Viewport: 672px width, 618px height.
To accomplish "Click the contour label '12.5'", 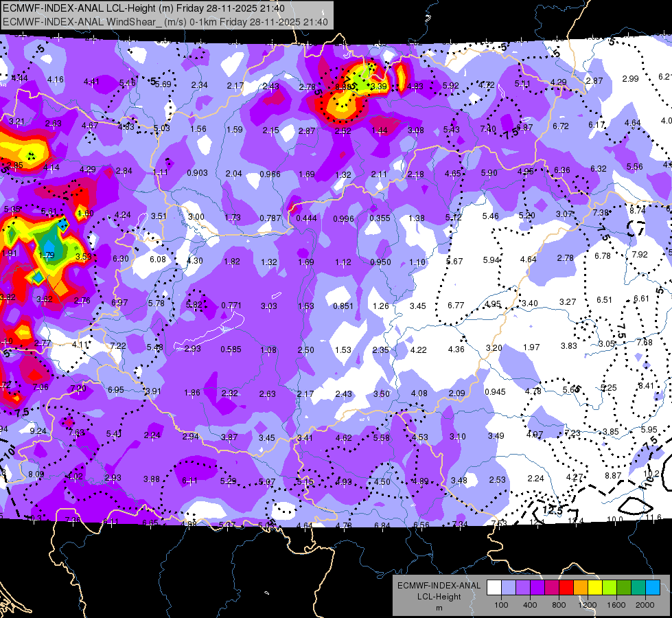I will coord(553,510).
